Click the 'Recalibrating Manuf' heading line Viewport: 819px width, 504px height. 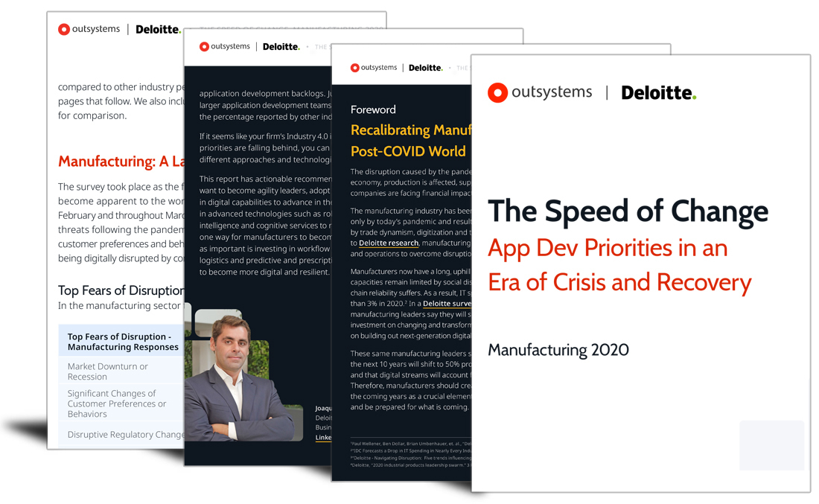tap(411, 130)
